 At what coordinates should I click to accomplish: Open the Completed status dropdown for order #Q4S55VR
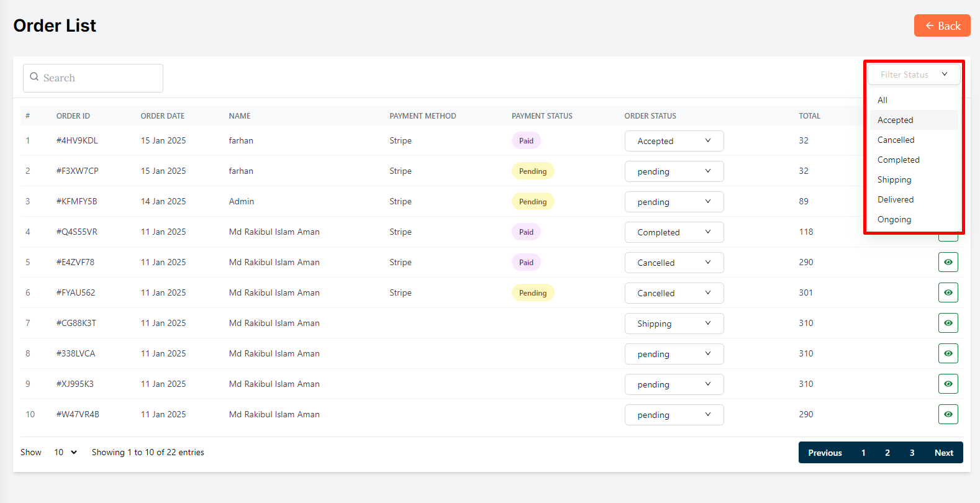tap(674, 232)
